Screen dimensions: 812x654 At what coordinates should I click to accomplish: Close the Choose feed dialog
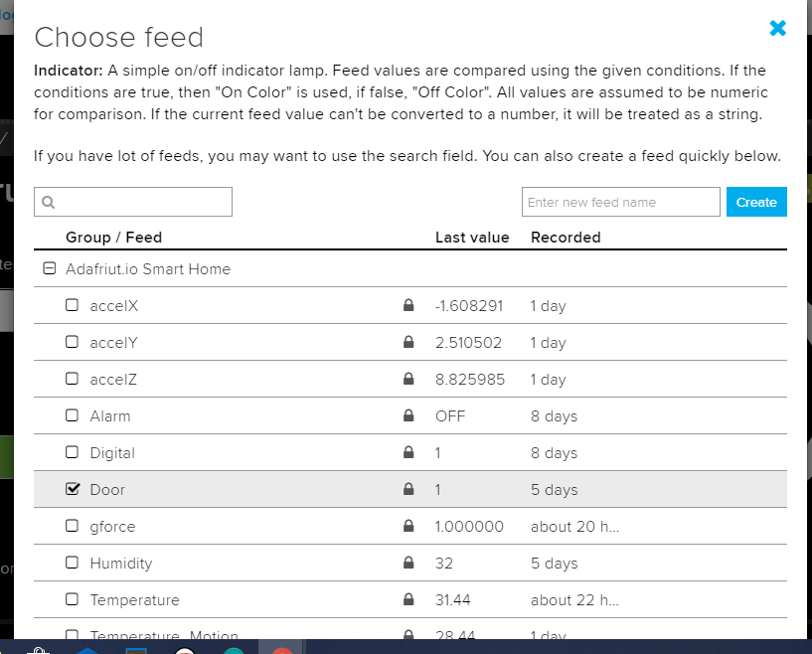(x=777, y=29)
